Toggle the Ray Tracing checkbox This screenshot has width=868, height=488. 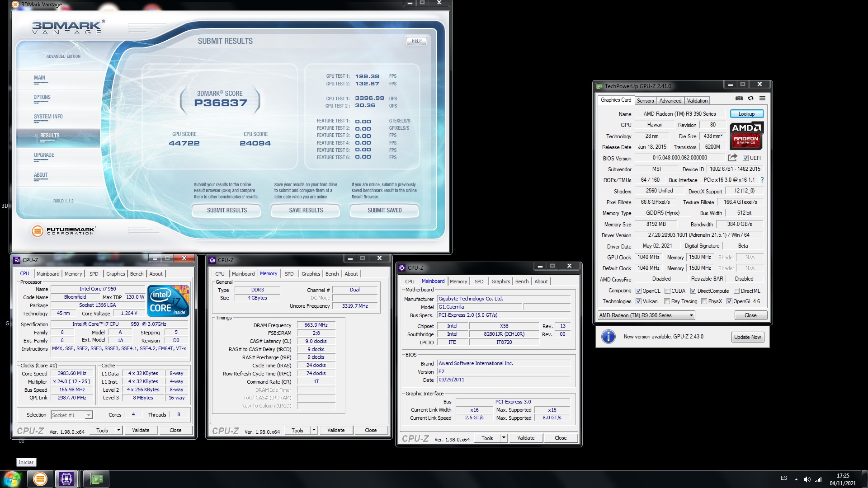pyautogui.click(x=667, y=301)
